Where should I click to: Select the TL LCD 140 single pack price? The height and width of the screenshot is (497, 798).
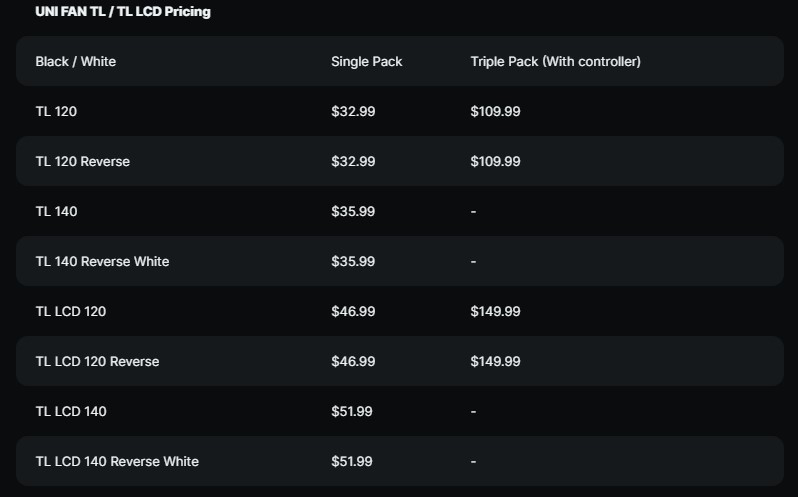point(353,412)
